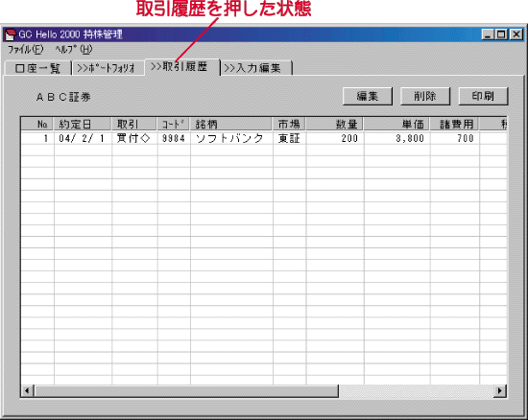The image size is (528, 420).
Task: Click the 銘柄 column header
Action: pos(231,124)
